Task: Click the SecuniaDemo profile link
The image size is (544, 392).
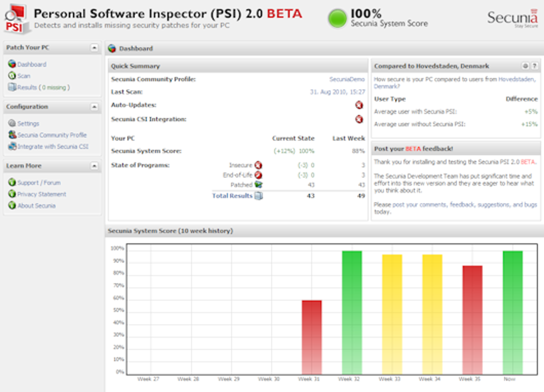Action: pos(347,79)
